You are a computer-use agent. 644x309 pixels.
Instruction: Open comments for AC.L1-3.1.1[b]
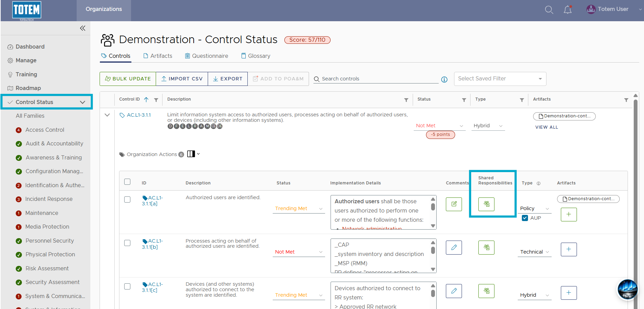click(454, 247)
